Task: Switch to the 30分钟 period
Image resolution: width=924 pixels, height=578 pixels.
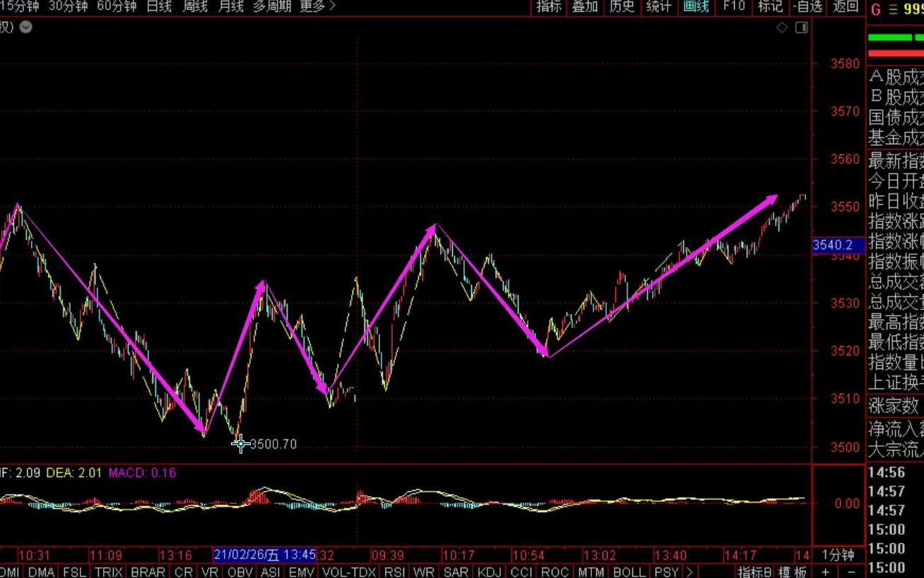Action: point(69,6)
